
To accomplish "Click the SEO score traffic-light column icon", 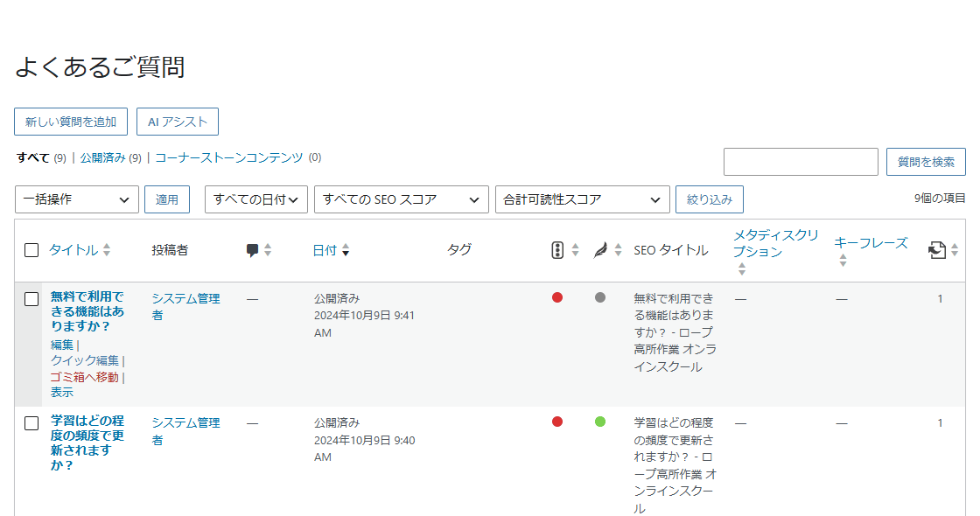I will (x=557, y=250).
